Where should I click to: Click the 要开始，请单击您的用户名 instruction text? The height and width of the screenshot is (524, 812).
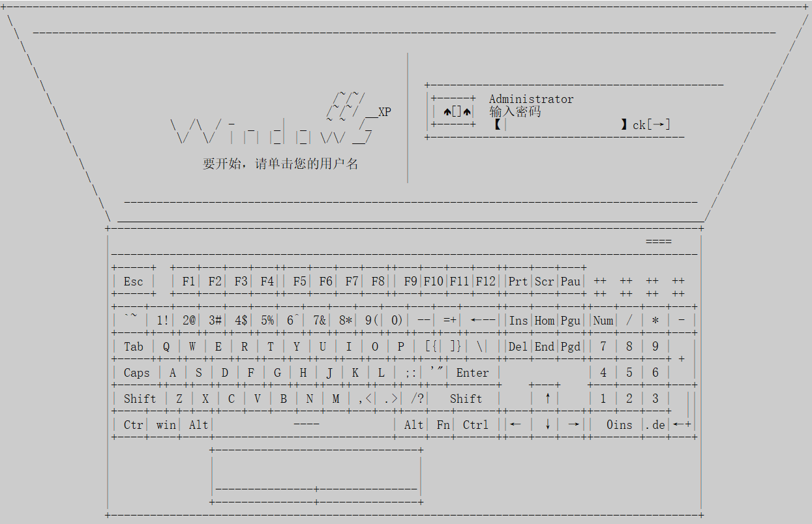coord(280,164)
